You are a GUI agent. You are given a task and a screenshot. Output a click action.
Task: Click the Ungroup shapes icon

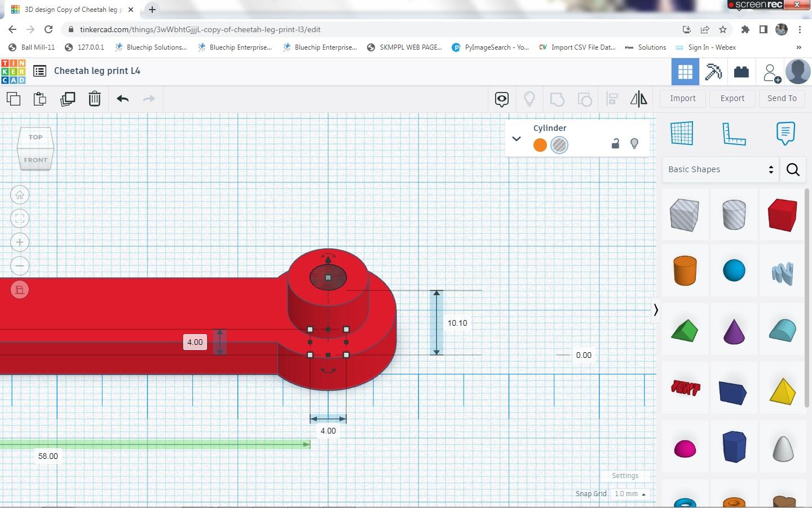pyautogui.click(x=585, y=99)
